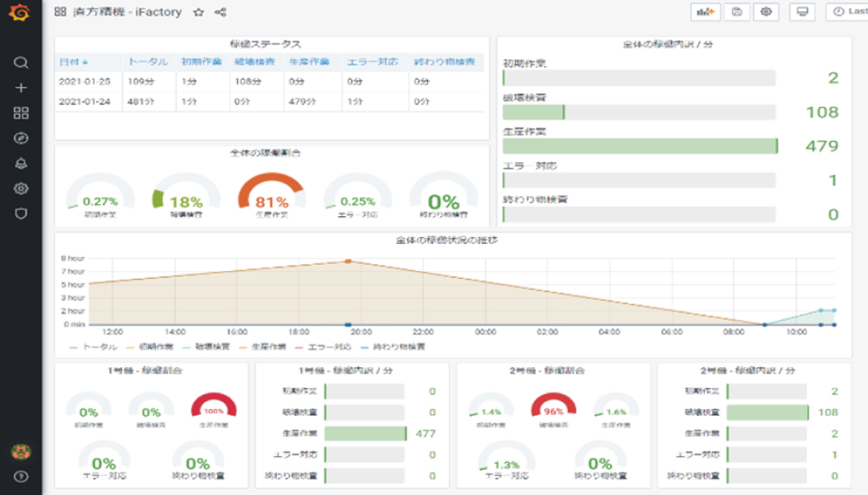The width and height of the screenshot is (868, 495).
Task: Toggle the トータル series in chart legend
Action: (95, 346)
